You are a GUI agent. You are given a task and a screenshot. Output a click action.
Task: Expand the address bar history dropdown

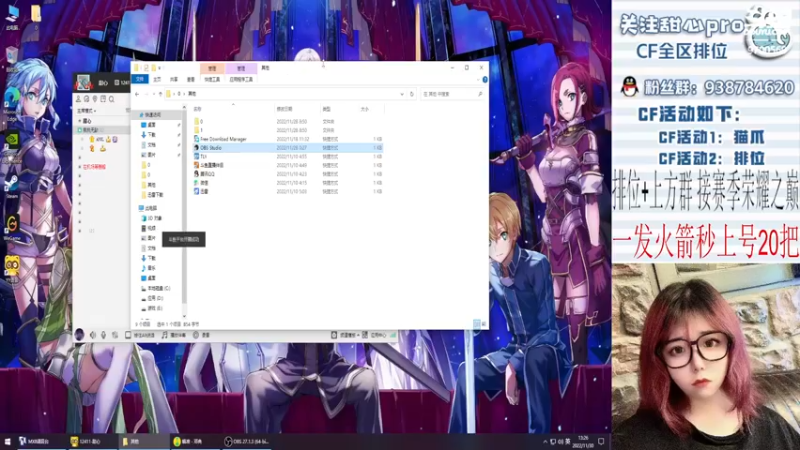coord(402,94)
